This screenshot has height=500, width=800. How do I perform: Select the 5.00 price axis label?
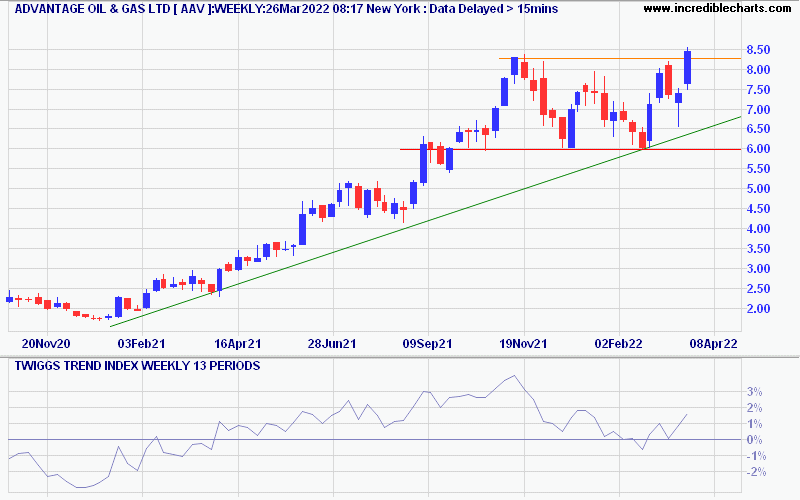pyautogui.click(x=758, y=189)
